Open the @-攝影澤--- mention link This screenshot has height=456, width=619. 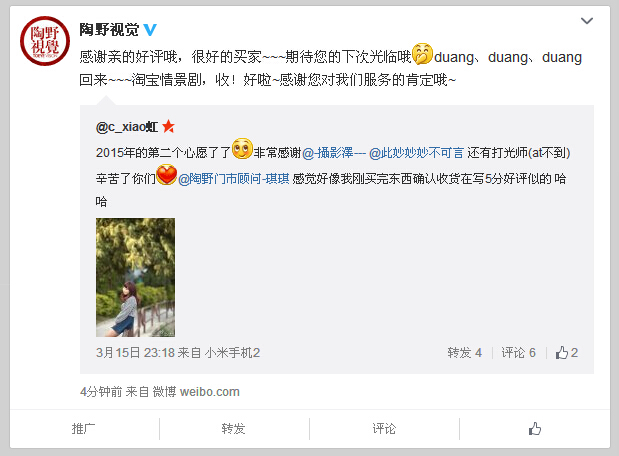[x=334, y=153]
